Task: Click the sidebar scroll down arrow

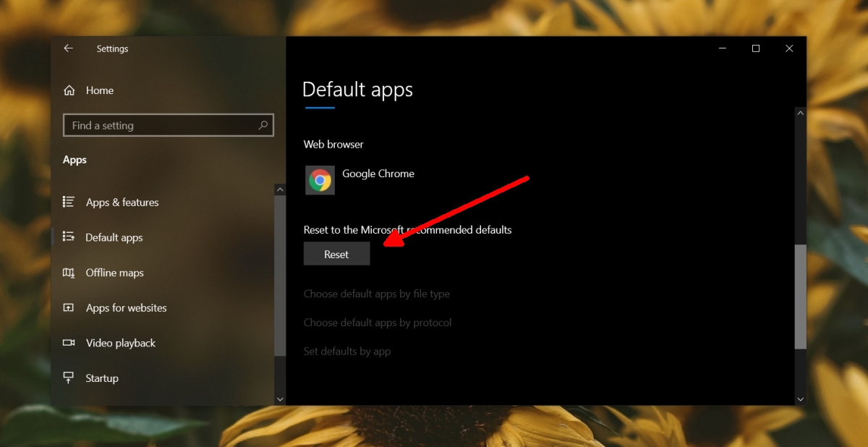Action: tap(280, 399)
